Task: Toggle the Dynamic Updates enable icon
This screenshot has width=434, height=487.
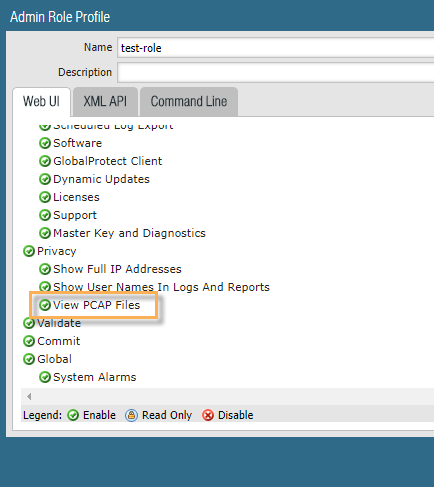Action: click(45, 179)
